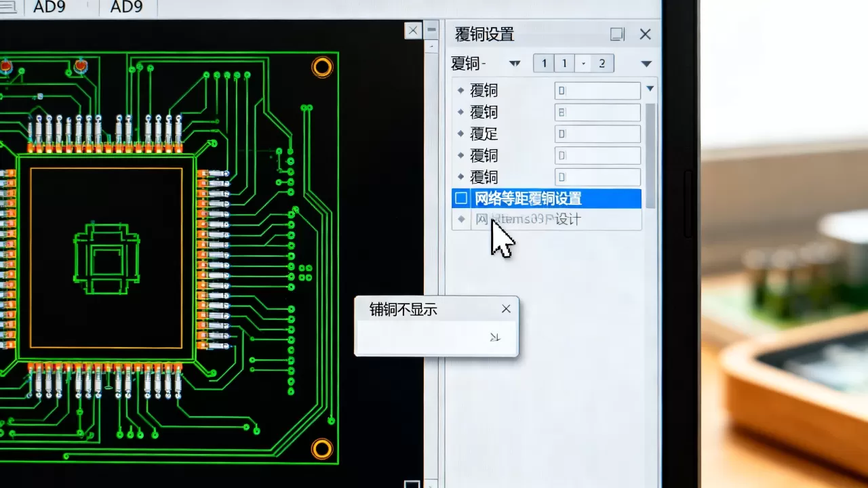Tick the checkbox for 网络等距覆铜设置
Image resolution: width=868 pixels, height=488 pixels.
pyautogui.click(x=461, y=199)
